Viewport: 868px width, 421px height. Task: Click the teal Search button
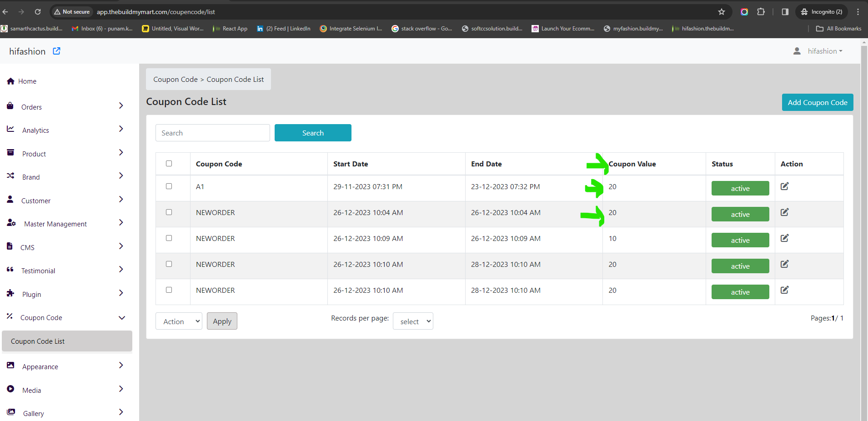[x=313, y=133]
